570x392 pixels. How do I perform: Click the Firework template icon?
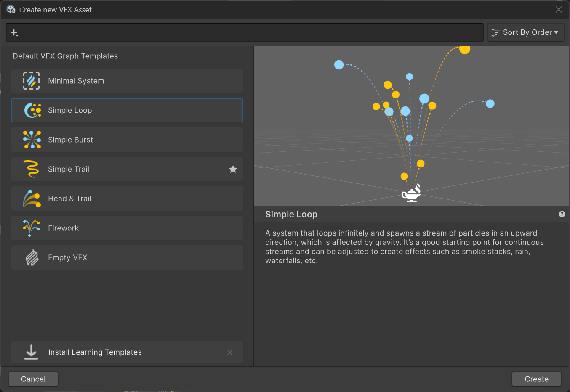32,228
